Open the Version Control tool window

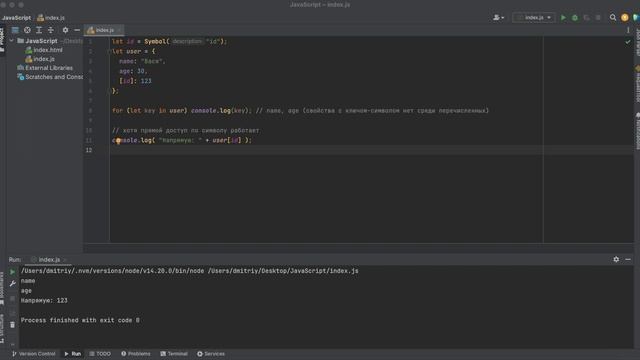click(x=33, y=353)
